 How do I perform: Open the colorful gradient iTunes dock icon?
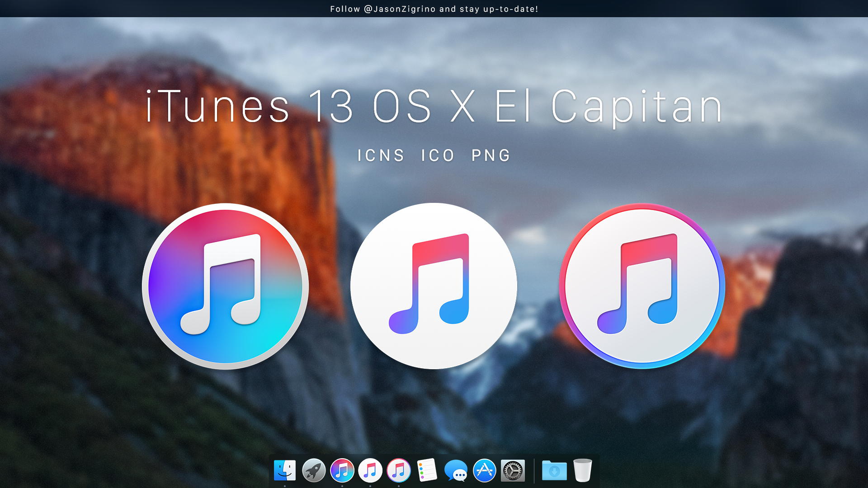click(x=342, y=470)
